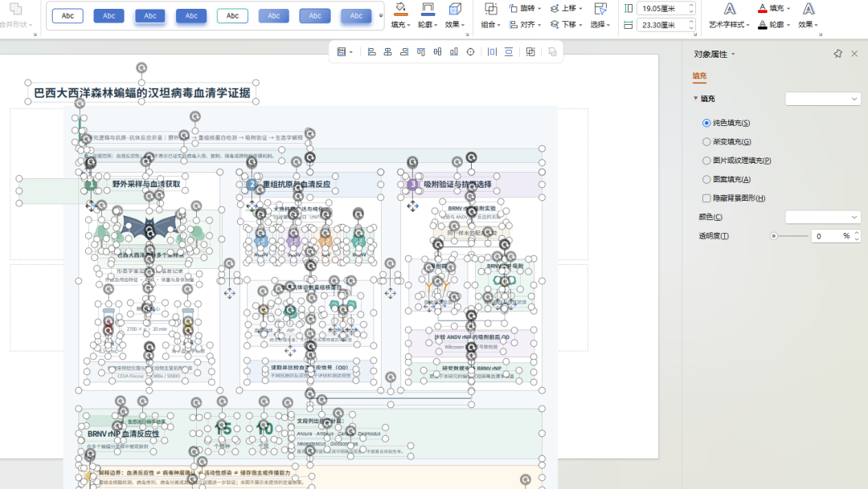This screenshot has height=489, width=868.
Task: Click align right icon in floating toolbar
Action: pyautogui.click(x=404, y=52)
